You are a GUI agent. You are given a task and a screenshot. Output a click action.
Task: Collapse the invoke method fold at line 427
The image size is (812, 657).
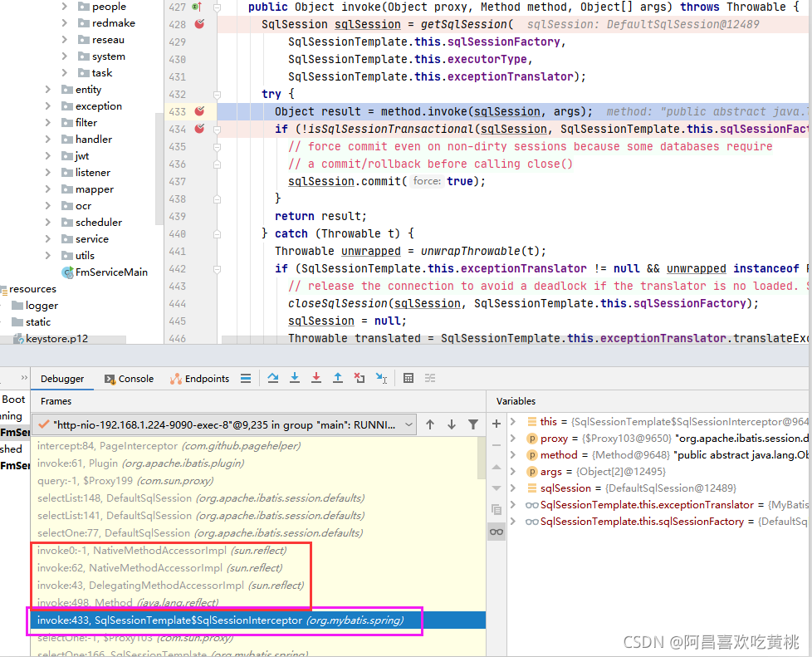(x=218, y=7)
